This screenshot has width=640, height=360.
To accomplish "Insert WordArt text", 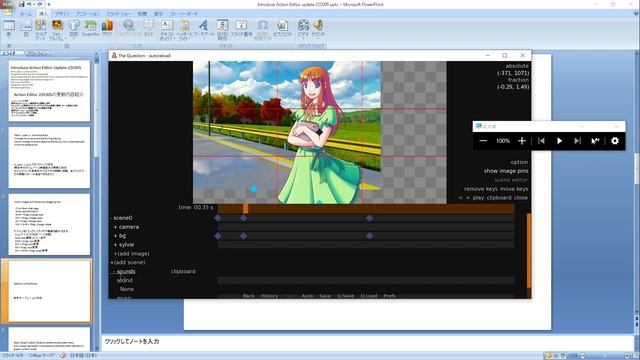I will click(x=203, y=29).
